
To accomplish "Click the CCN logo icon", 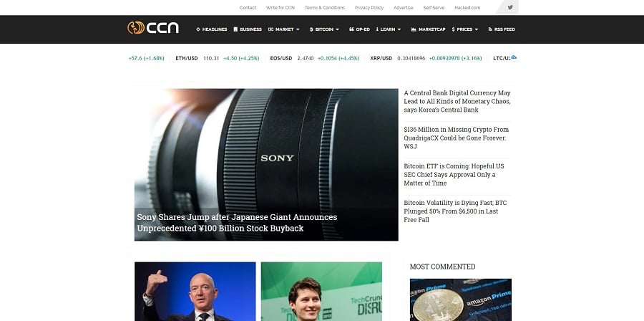I will [136, 27].
